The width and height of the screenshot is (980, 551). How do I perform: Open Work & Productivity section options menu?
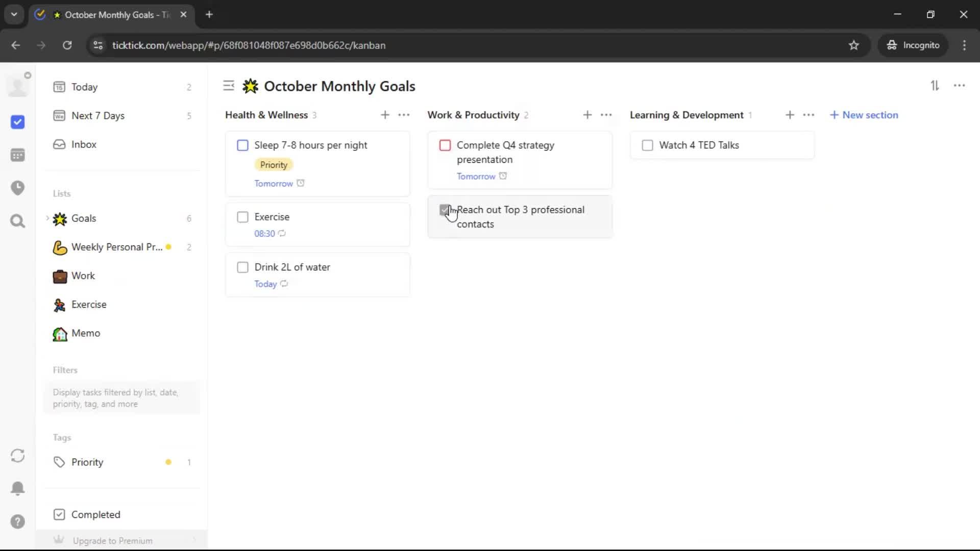click(606, 115)
